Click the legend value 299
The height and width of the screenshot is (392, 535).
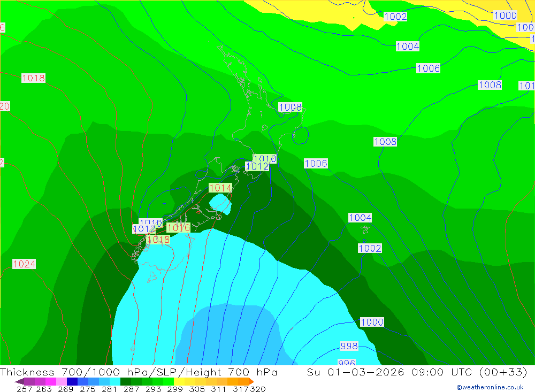click(175, 389)
